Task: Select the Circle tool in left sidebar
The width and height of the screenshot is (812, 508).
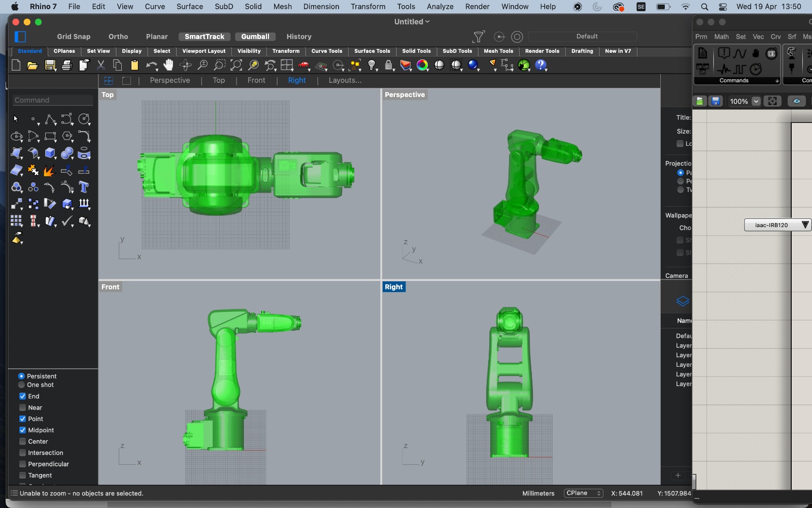Action: (x=84, y=120)
